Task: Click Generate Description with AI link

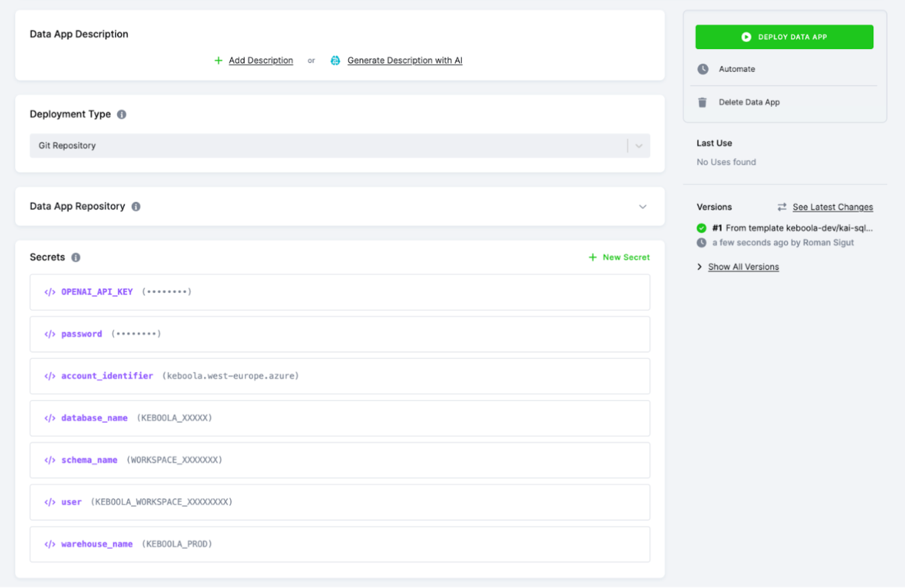Action: pos(405,61)
